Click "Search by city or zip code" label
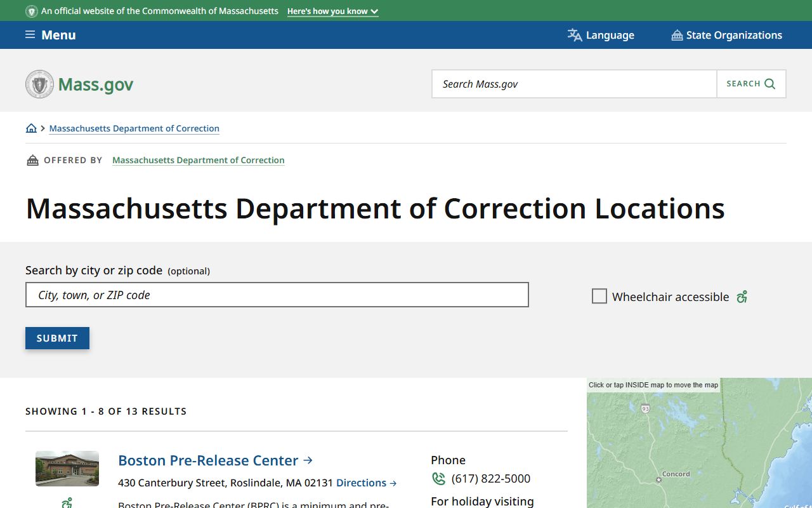Screen dimensions: 812x508 (94, 271)
